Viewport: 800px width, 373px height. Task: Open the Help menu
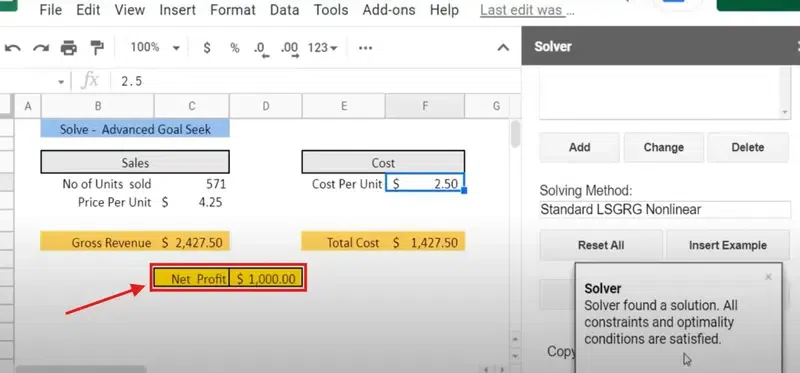click(444, 10)
